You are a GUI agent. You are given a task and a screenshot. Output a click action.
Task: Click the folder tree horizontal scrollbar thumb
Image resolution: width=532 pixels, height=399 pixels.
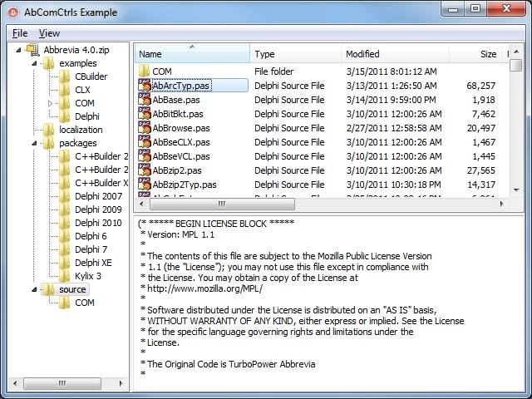click(x=62, y=383)
